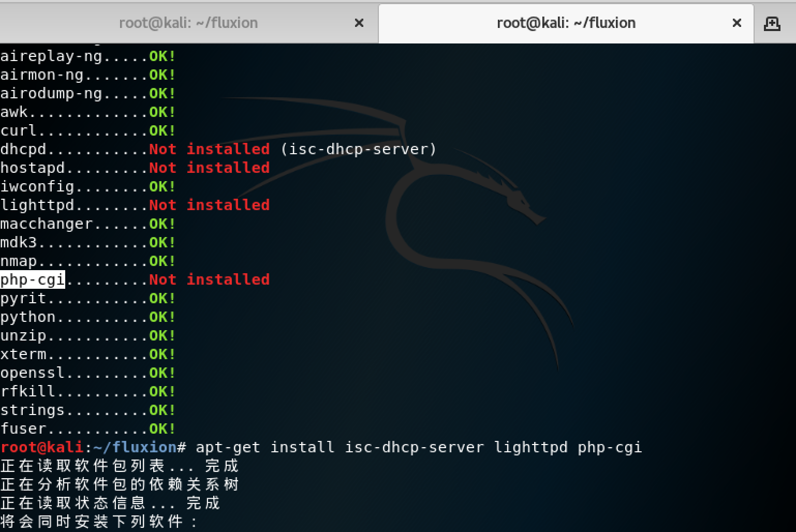The width and height of the screenshot is (796, 532).
Task: Switch to the first root@kali tab
Action: pyautogui.click(x=188, y=23)
